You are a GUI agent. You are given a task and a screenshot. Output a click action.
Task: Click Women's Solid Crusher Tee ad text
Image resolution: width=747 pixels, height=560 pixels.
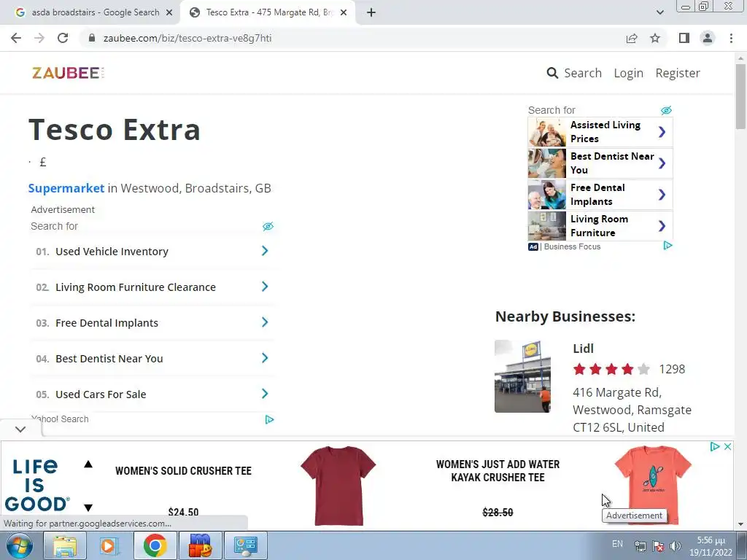[183, 470]
